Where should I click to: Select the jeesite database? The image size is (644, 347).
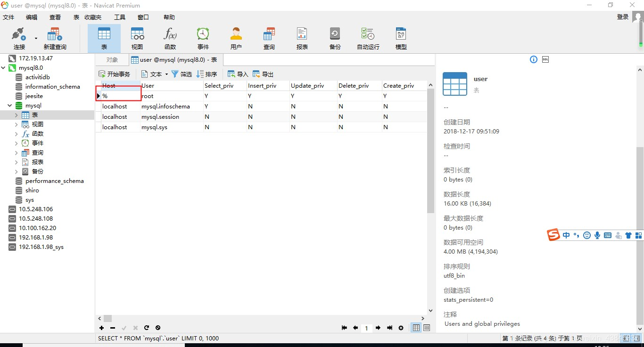pos(34,96)
